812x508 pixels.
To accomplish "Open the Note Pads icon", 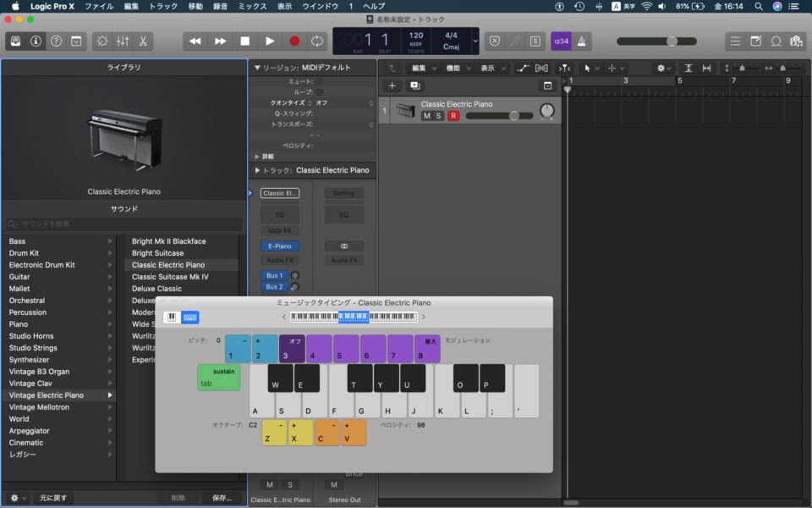I will click(755, 41).
